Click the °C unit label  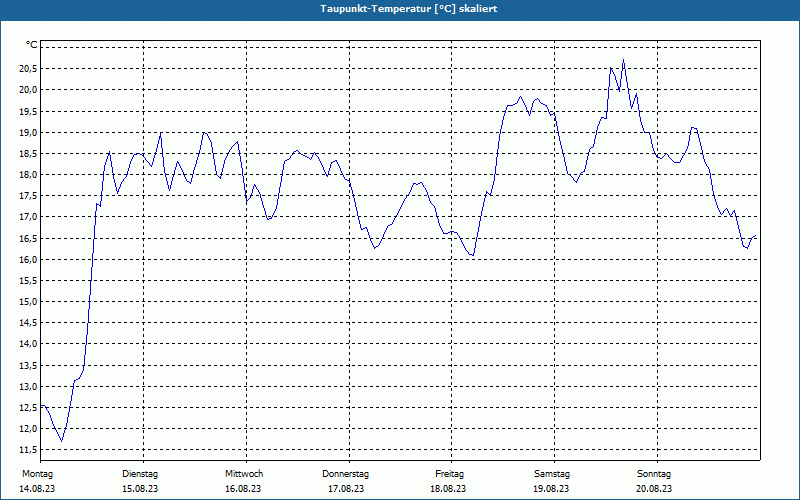coord(32,45)
